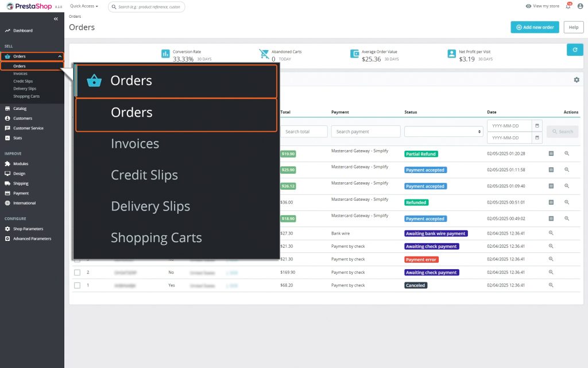This screenshot has height=368, width=588.
Task: Click the $27.30 total value
Action: pyautogui.click(x=287, y=233)
